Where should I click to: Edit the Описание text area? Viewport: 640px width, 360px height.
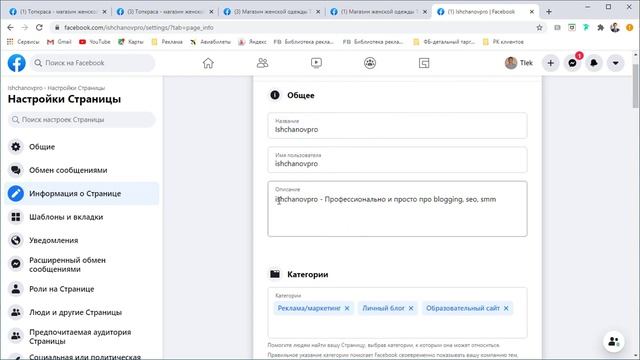[397, 209]
